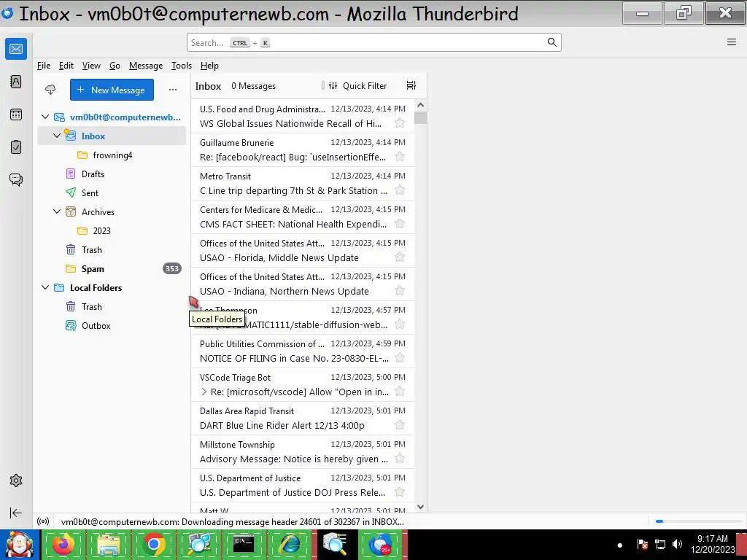Open message list display options
This screenshot has height=560, width=747.
(411, 86)
